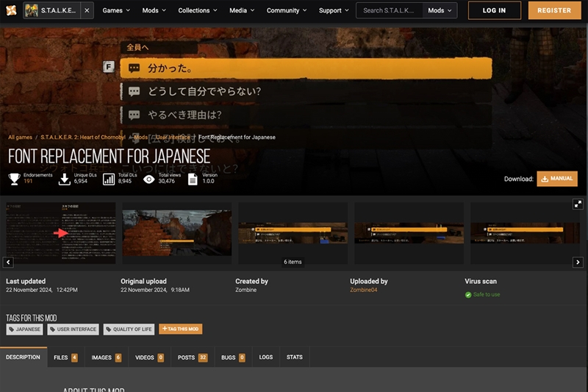This screenshot has height=392, width=588.
Task: Go to previous gallery image
Action: pos(8,262)
